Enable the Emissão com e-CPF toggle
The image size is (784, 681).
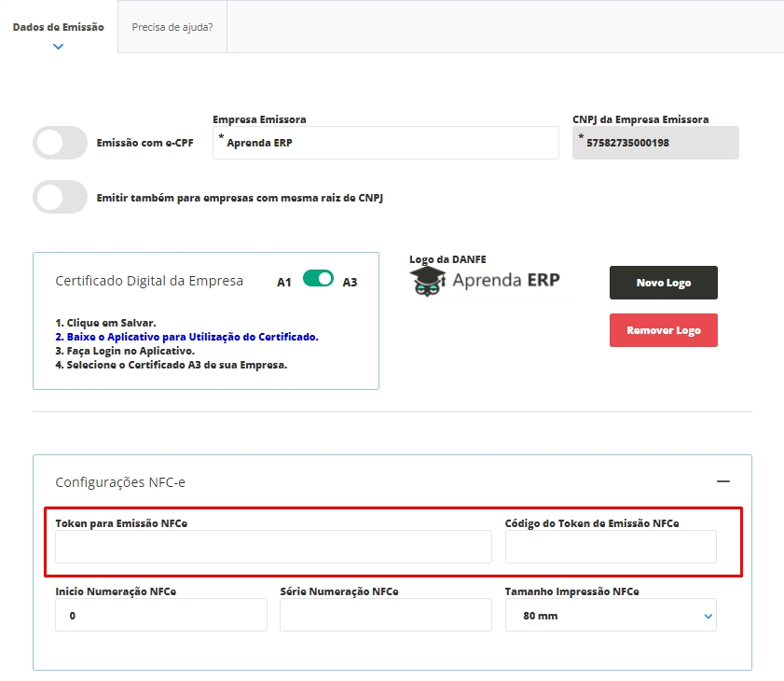click(x=60, y=143)
